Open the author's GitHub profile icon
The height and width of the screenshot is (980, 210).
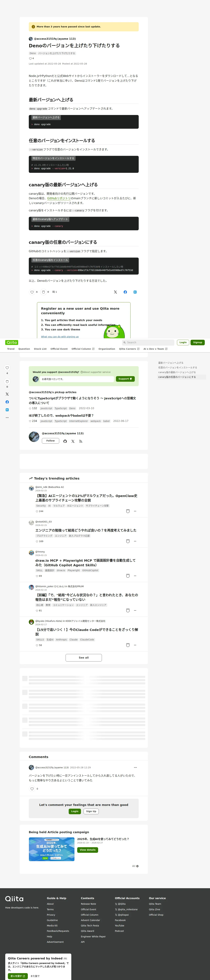click(65, 441)
